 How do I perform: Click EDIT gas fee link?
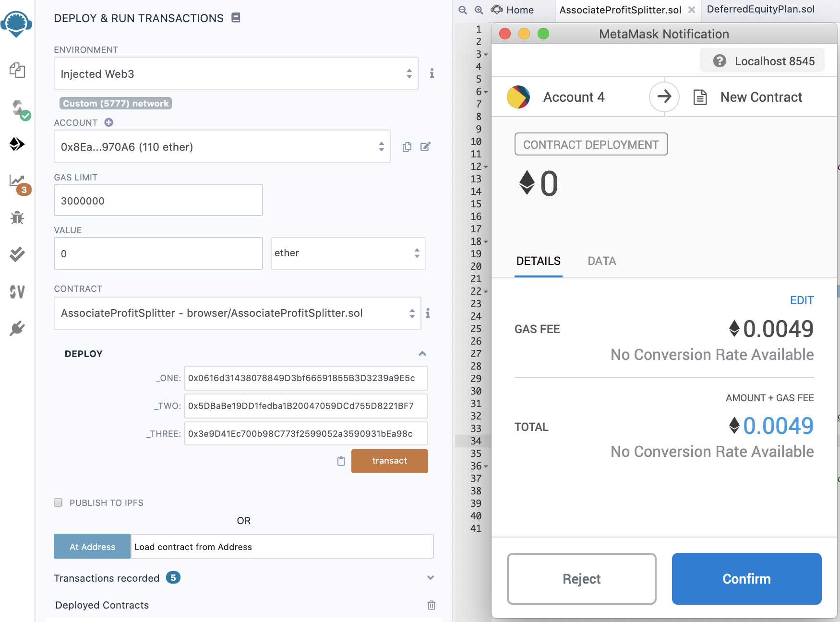(x=802, y=300)
